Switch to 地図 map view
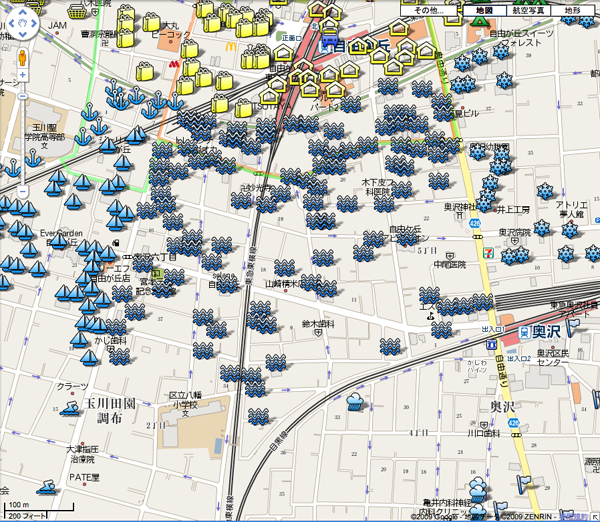Viewport: 600px width, 522px height. (484, 9)
